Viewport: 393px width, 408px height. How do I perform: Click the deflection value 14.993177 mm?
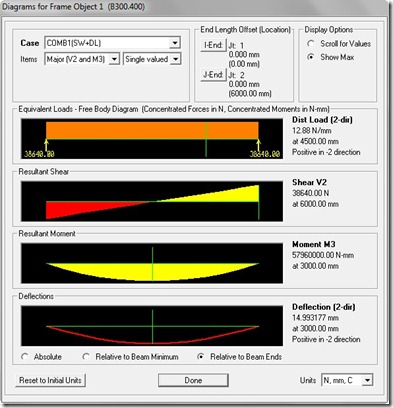coord(315,317)
